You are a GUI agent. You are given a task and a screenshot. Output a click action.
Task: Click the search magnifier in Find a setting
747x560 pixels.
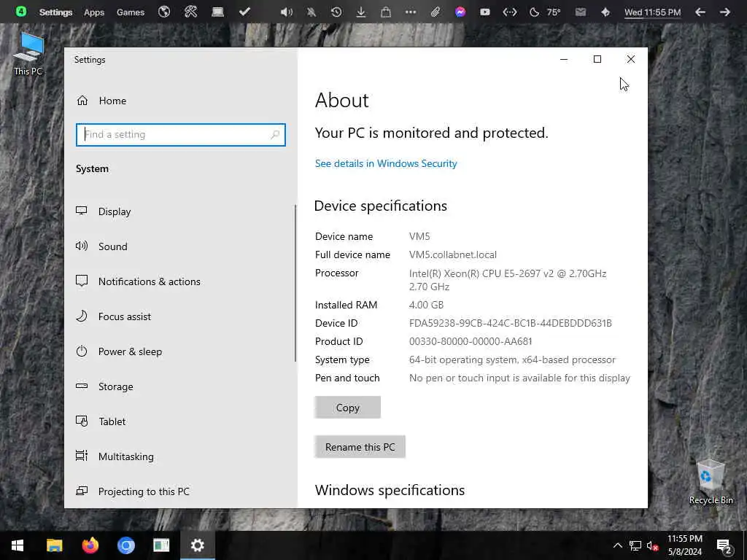(275, 135)
